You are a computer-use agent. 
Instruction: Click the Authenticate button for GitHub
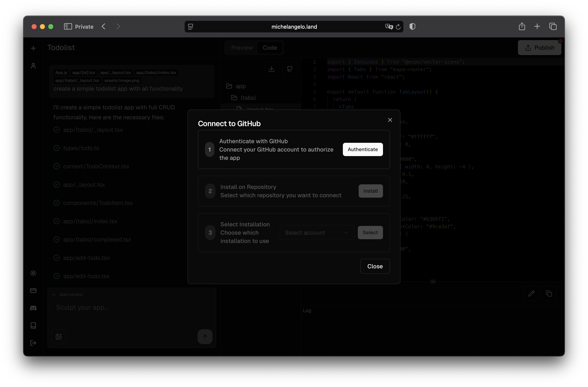362,149
